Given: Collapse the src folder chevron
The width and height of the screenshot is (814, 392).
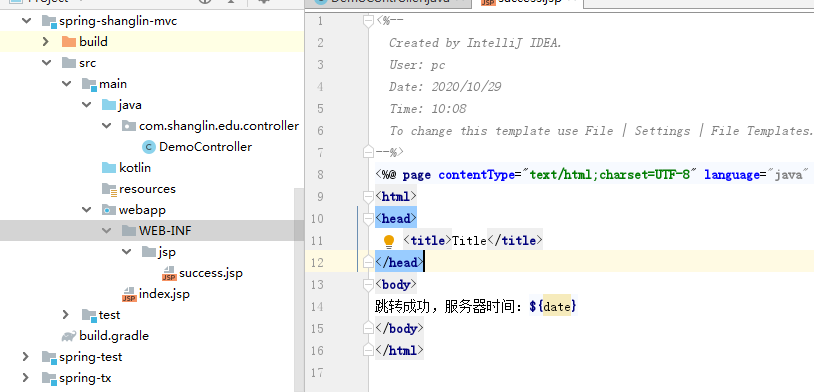Looking at the screenshot, I should [46, 63].
